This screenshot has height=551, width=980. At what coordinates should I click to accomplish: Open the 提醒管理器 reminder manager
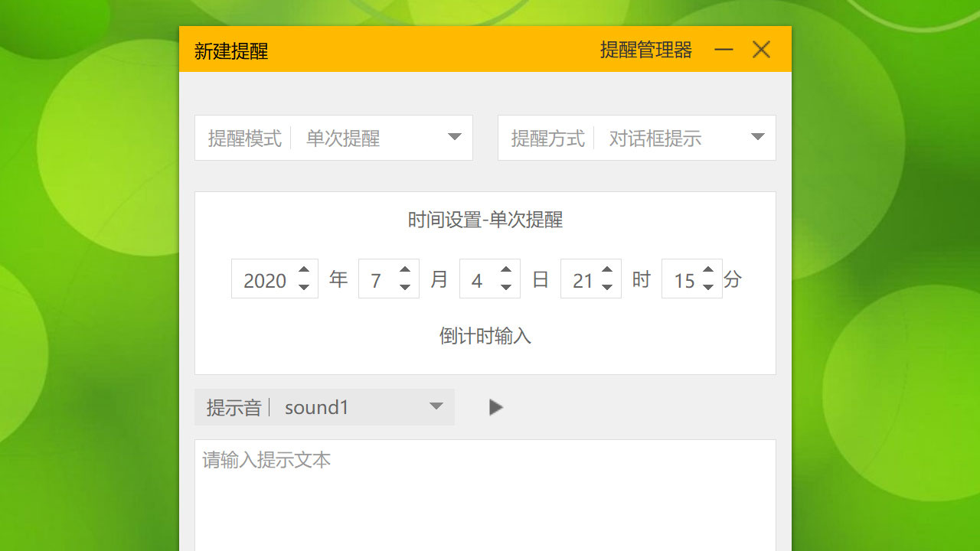646,49
